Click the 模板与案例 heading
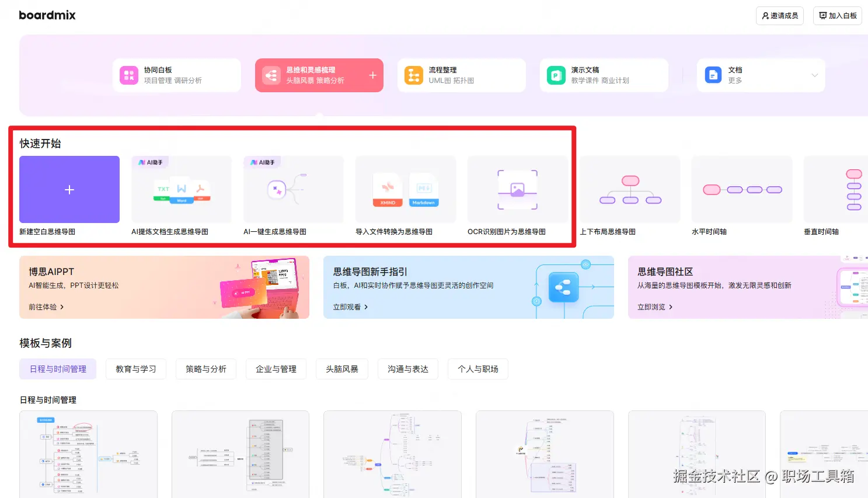The width and height of the screenshot is (868, 498). (x=46, y=343)
